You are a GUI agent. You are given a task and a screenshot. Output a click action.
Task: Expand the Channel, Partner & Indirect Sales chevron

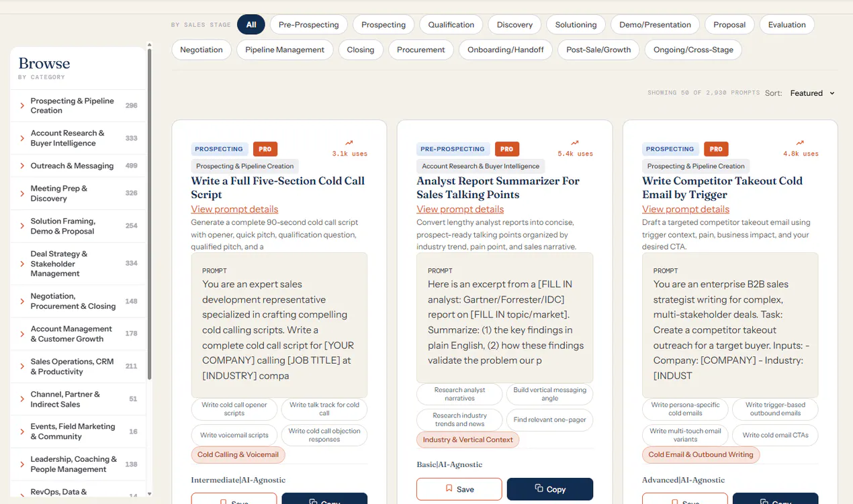click(x=22, y=399)
